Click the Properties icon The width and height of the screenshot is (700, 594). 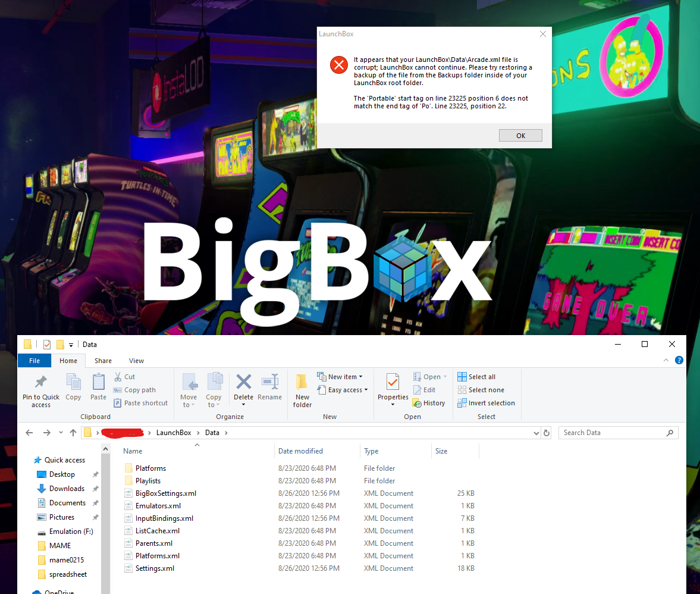(393, 382)
